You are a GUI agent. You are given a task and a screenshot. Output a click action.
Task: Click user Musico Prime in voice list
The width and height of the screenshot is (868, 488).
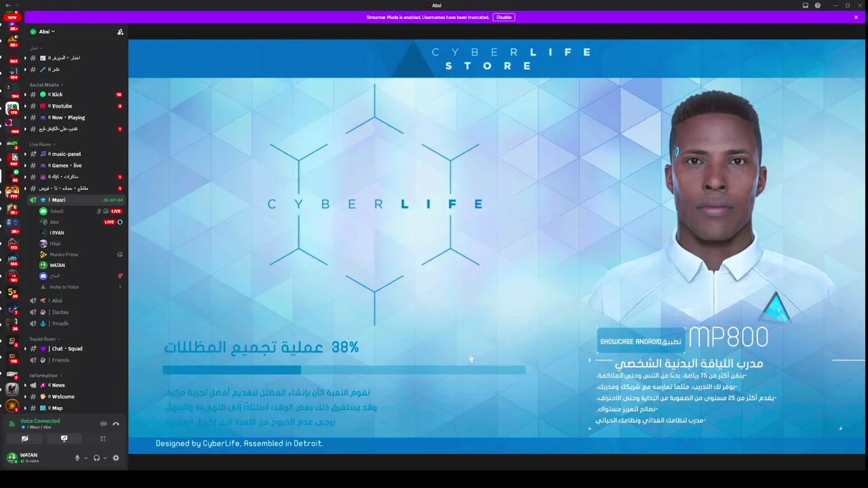pyautogui.click(x=64, y=254)
